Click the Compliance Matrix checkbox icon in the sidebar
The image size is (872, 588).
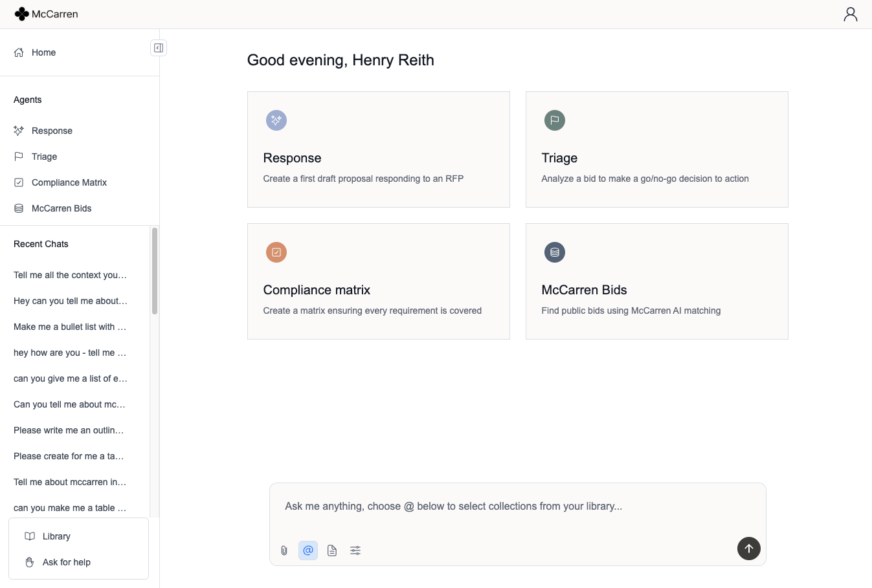(x=19, y=182)
